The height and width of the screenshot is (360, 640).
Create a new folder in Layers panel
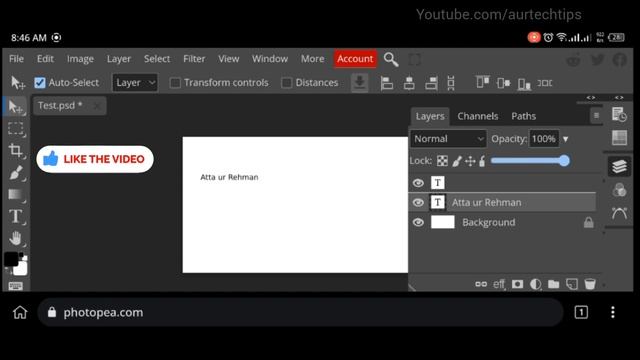[x=553, y=284]
